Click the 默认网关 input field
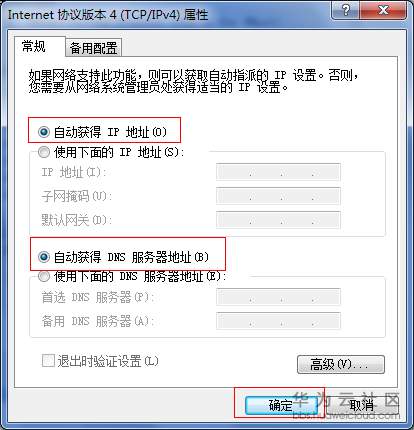Screen dimensions: 414x430 (278, 220)
